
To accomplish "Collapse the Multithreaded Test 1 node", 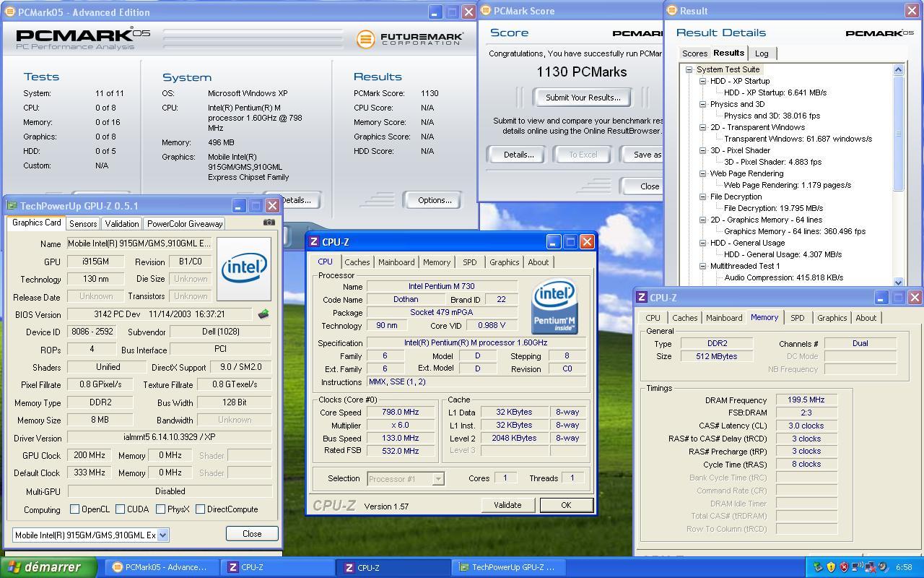I will click(x=702, y=266).
